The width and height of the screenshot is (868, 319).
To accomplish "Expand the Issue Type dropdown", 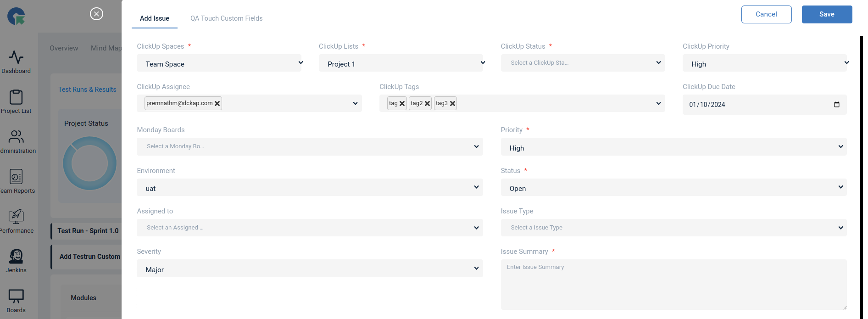I will (x=673, y=228).
